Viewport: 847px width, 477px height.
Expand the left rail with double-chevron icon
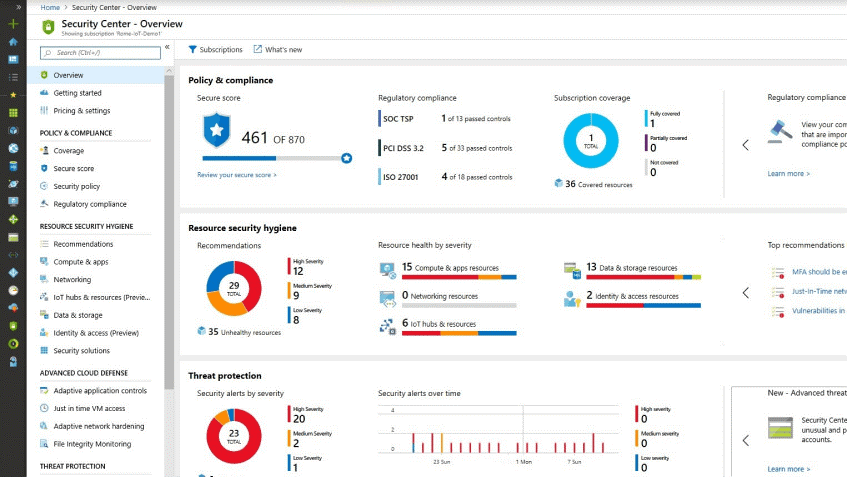(18, 7)
